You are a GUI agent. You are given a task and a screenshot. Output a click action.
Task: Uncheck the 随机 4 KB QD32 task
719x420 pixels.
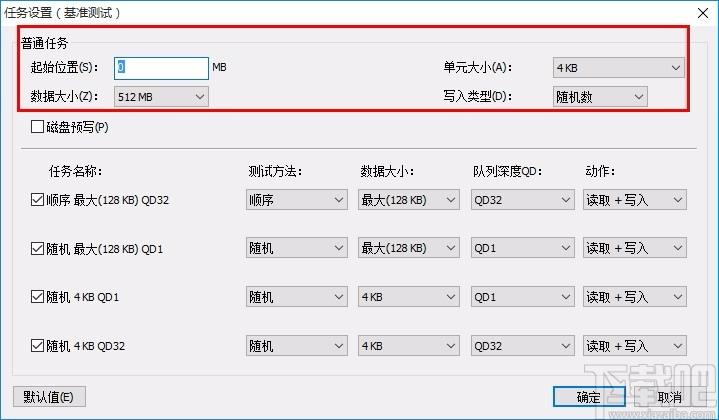click(37, 345)
